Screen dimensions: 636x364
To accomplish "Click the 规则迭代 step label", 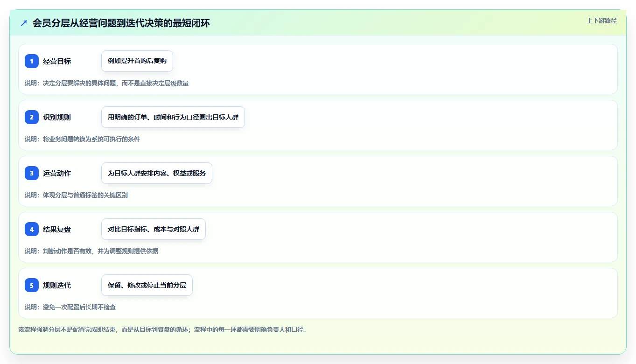I will (57, 285).
